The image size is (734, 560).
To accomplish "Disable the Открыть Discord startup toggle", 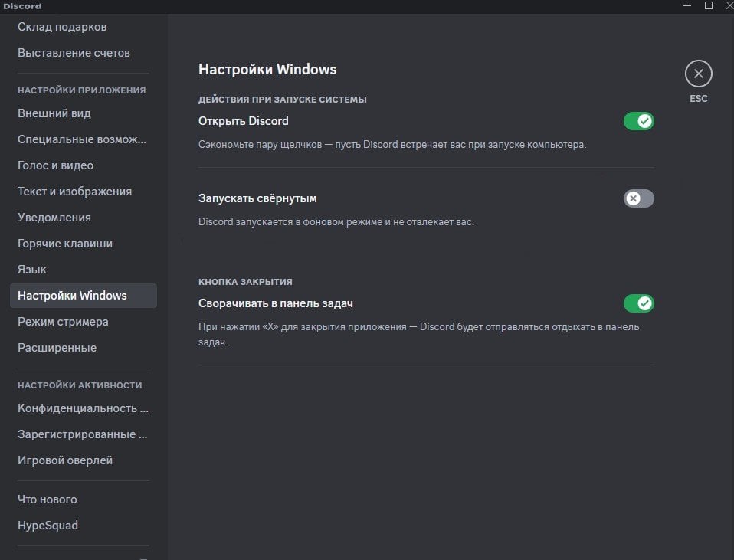I will pyautogui.click(x=638, y=121).
